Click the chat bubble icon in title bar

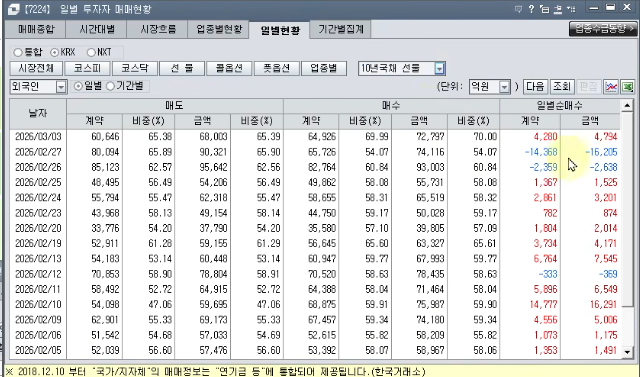coord(518,9)
